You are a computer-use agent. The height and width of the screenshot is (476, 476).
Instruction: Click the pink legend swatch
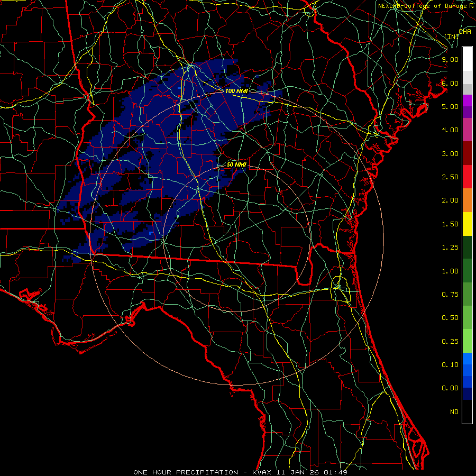(x=467, y=130)
